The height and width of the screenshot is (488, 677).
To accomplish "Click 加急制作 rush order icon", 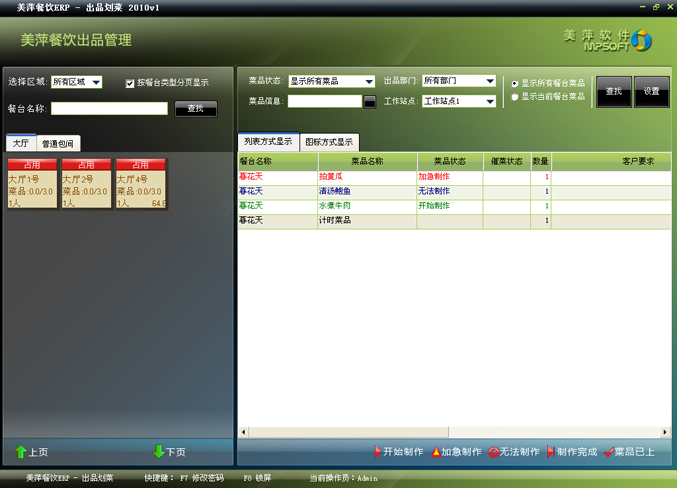I will [436, 452].
